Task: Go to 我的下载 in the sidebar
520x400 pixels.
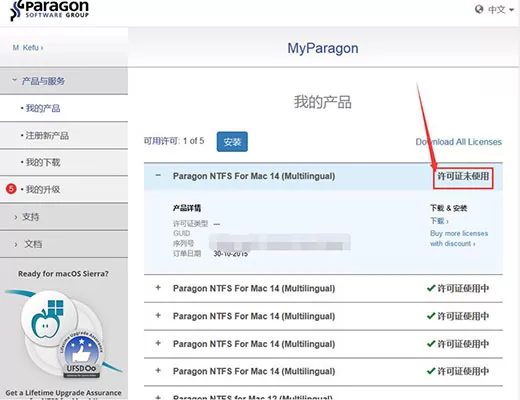Action: (43, 163)
